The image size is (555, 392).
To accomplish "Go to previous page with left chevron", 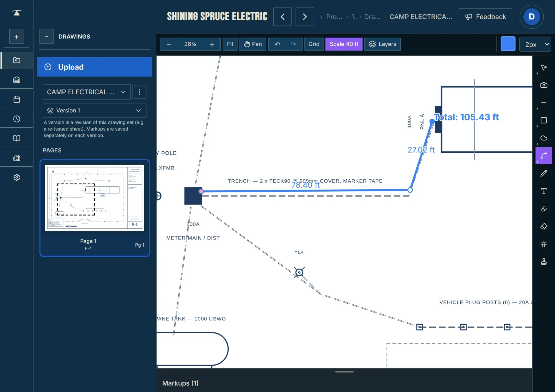I will (282, 17).
